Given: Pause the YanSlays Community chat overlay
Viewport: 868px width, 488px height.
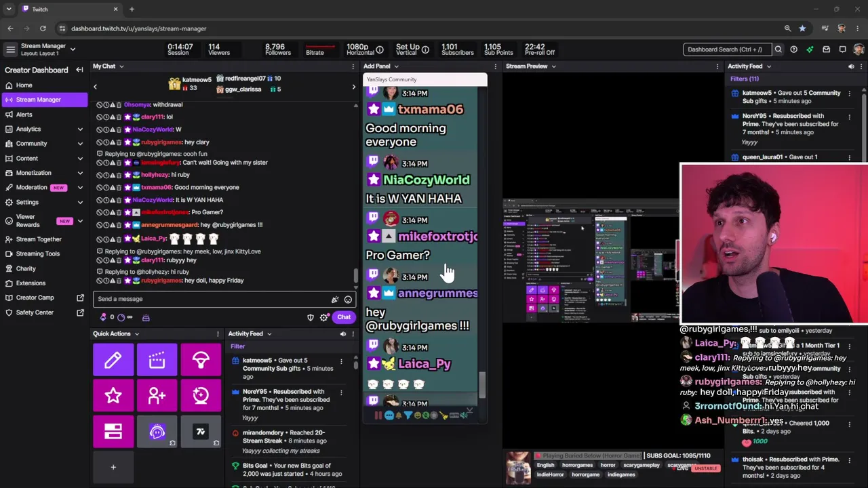Looking at the screenshot, I should coord(378,415).
